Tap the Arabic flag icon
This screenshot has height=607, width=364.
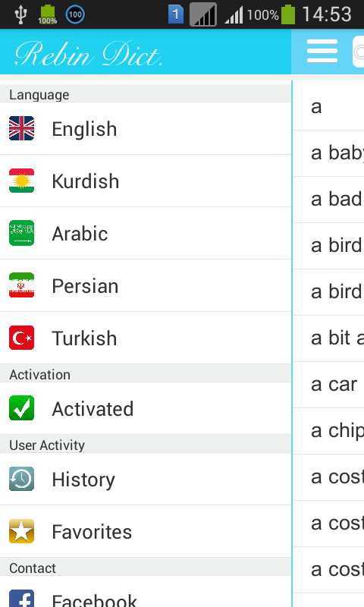(22, 233)
